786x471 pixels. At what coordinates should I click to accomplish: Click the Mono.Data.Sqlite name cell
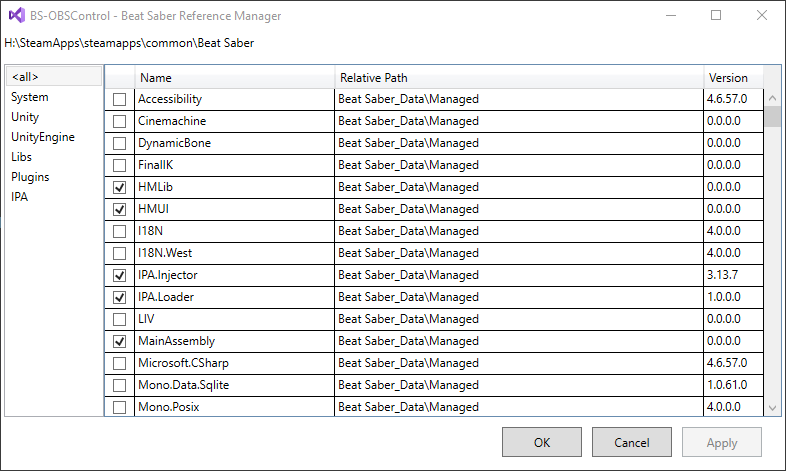235,385
